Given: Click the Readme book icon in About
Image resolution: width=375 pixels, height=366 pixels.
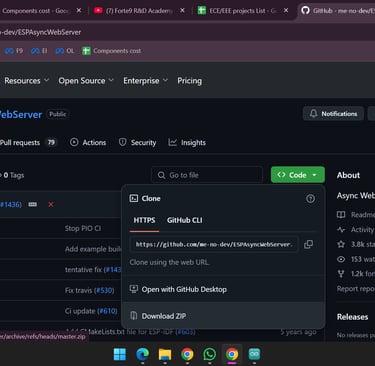Looking at the screenshot, I should click(341, 215).
